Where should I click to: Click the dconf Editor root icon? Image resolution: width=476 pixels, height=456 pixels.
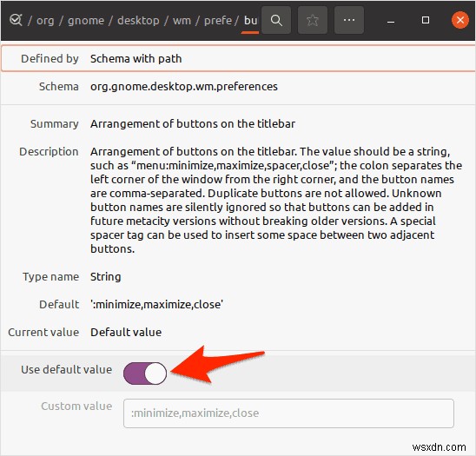click(16, 20)
